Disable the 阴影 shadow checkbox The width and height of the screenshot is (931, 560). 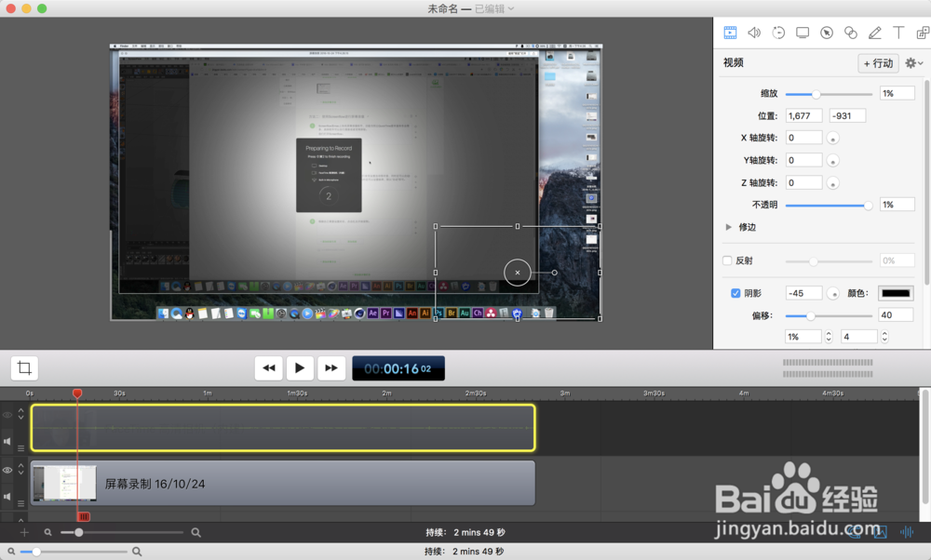click(x=735, y=293)
